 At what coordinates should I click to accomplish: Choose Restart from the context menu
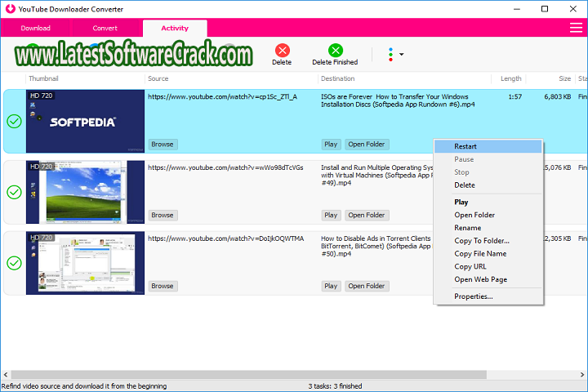[465, 146]
